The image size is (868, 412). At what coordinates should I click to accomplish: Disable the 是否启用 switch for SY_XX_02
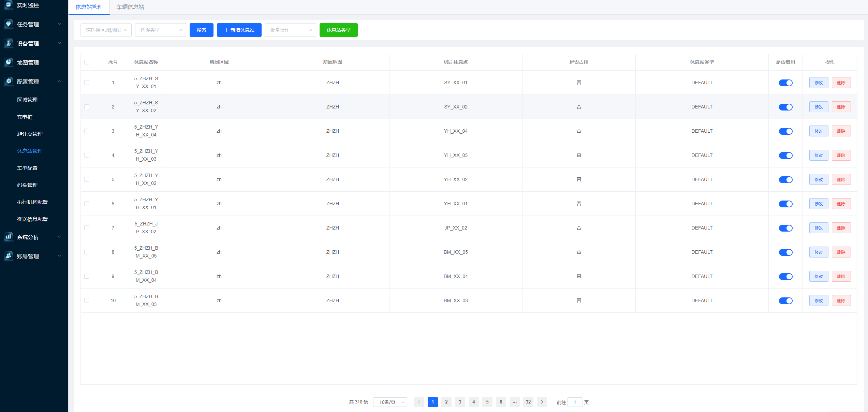[x=785, y=107]
